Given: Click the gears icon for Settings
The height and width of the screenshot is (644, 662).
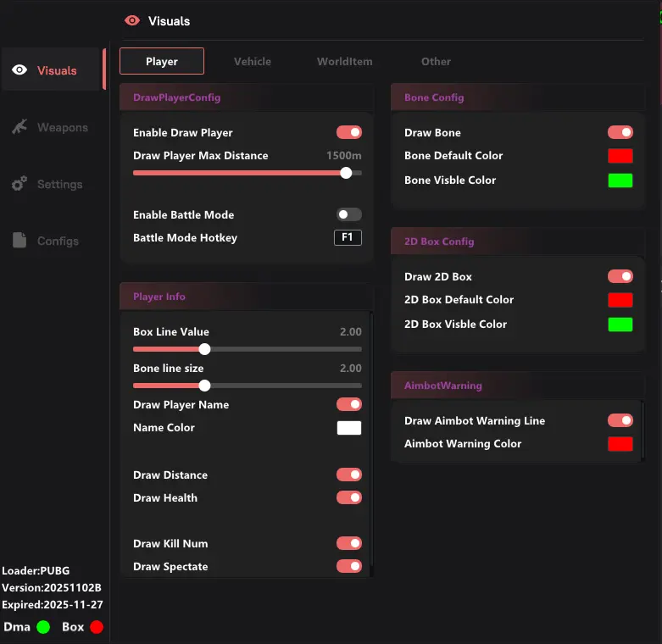Looking at the screenshot, I should tap(19, 184).
